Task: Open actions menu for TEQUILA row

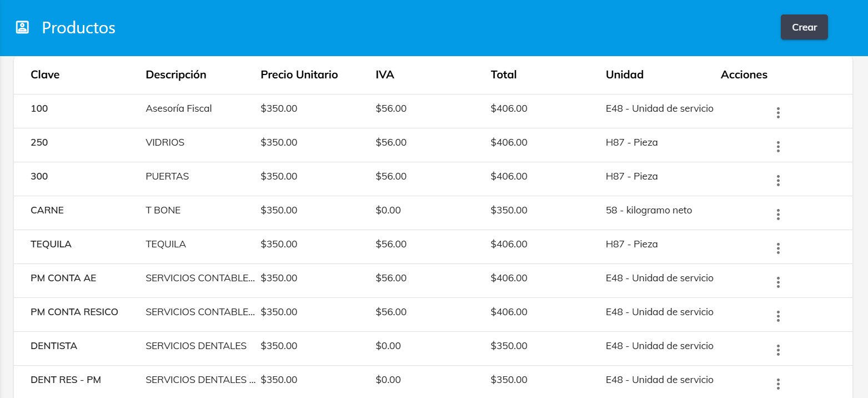Action: tap(778, 248)
